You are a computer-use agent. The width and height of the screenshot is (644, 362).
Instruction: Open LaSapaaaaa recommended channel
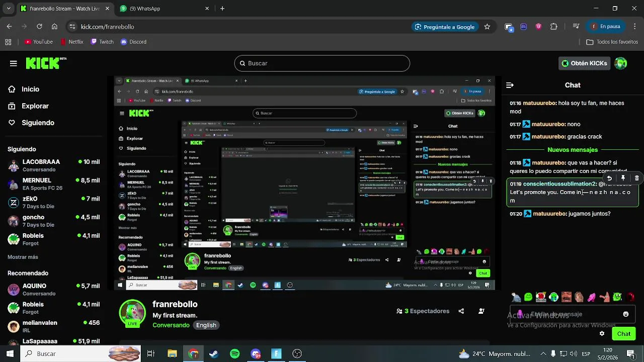coord(54,341)
